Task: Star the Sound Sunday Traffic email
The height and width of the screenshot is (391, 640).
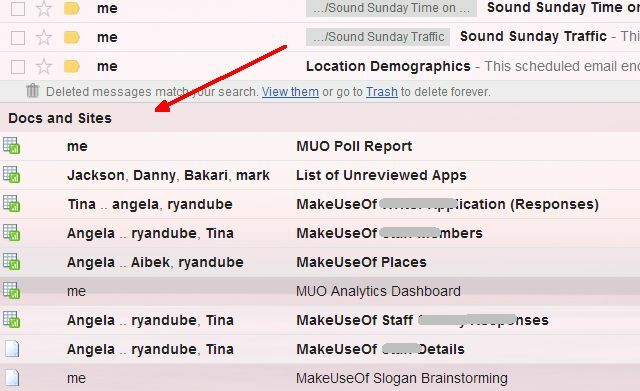Action: (x=44, y=37)
